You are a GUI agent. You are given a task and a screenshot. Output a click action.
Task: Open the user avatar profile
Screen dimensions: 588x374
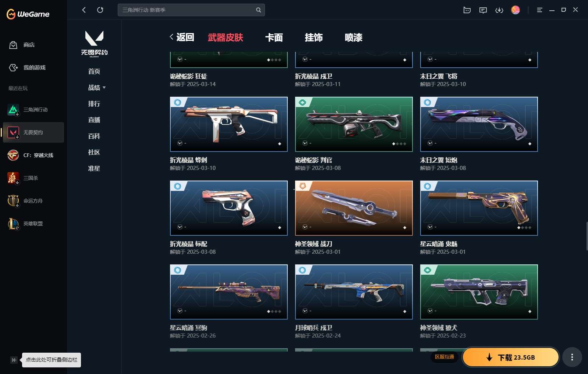point(516,10)
